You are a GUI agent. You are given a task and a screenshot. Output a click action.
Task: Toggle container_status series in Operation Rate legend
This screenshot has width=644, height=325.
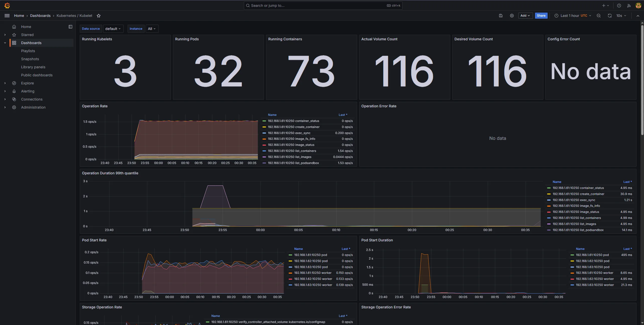[293, 121]
